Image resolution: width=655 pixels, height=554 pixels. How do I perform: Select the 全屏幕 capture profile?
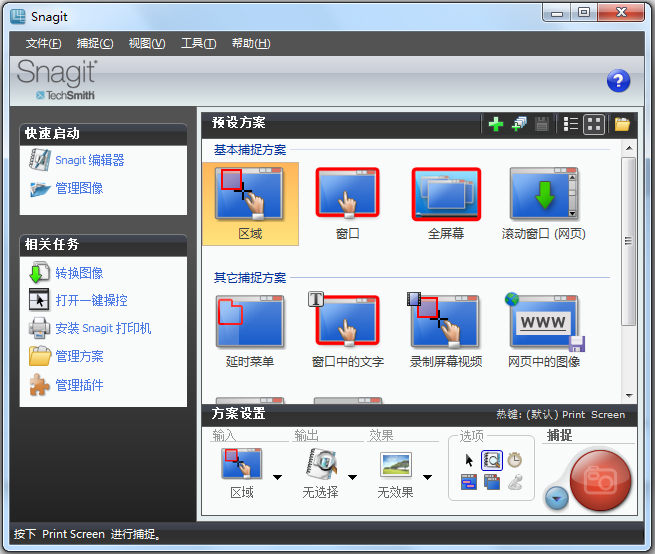[446, 203]
